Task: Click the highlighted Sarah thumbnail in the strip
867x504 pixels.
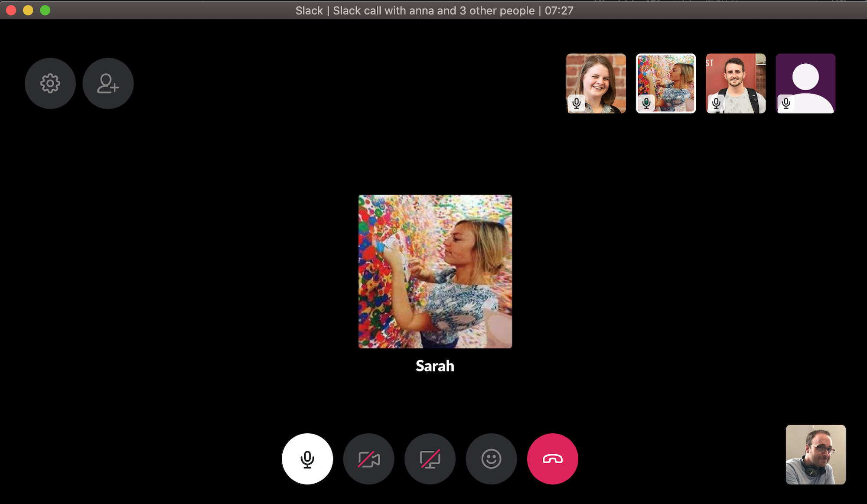Action: tap(665, 83)
